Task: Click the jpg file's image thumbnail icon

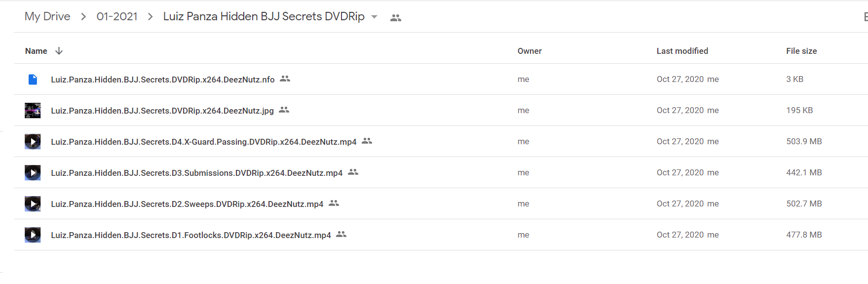Action: point(33,110)
